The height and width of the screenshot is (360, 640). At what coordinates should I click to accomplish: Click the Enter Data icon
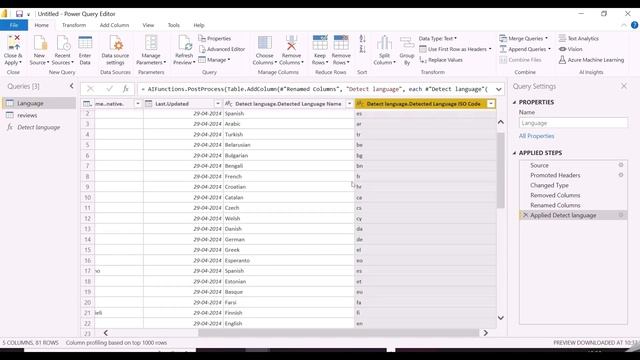[x=85, y=43]
